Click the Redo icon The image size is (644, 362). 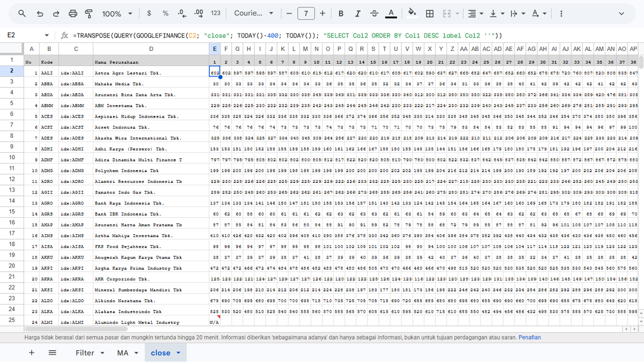(x=56, y=13)
